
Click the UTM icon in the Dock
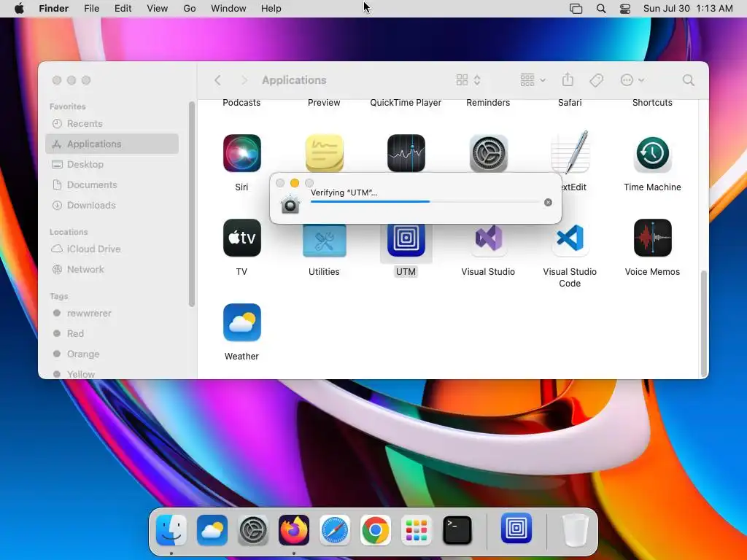[516, 528]
